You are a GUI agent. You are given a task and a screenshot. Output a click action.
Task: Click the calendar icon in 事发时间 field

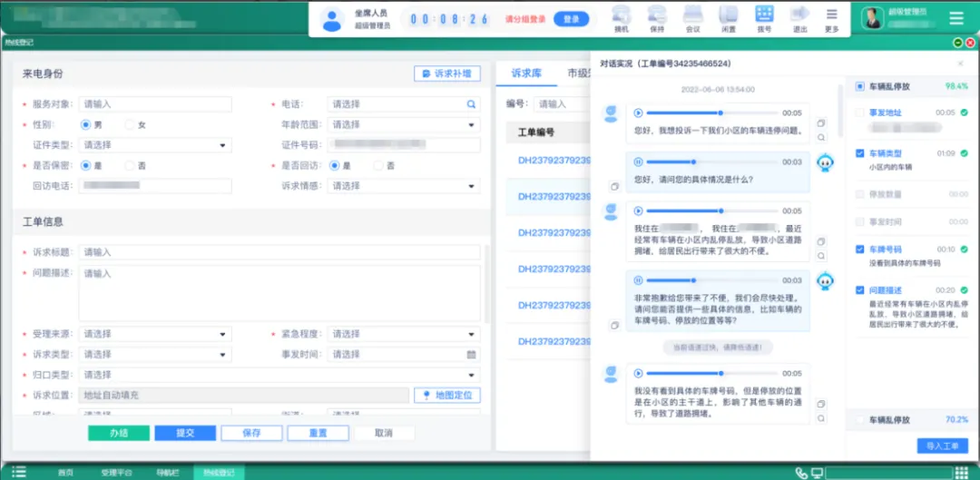(x=471, y=355)
